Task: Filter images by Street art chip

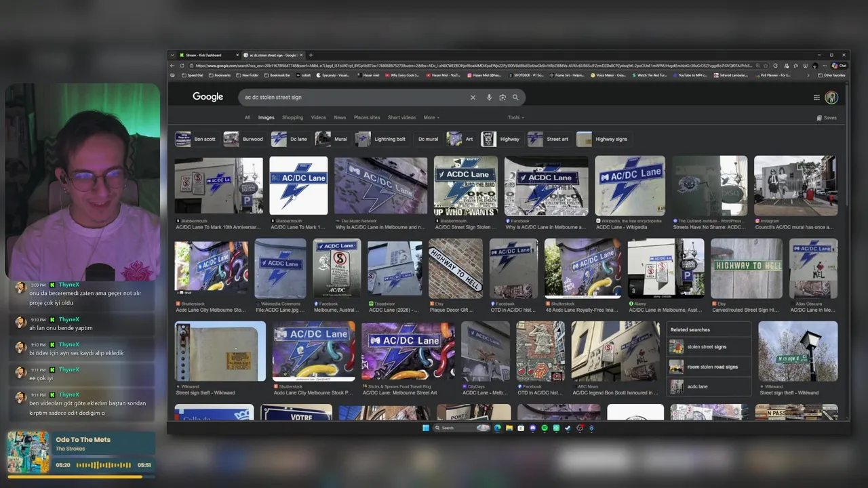Action: coord(549,139)
